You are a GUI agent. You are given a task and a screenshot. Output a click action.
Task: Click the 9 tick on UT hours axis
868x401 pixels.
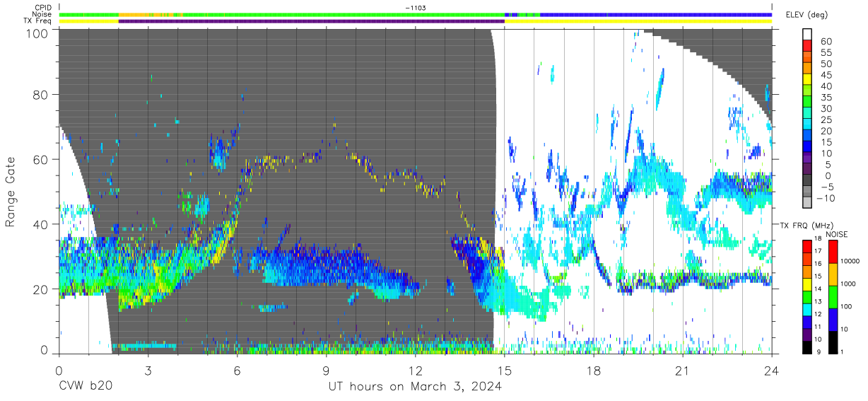click(327, 371)
